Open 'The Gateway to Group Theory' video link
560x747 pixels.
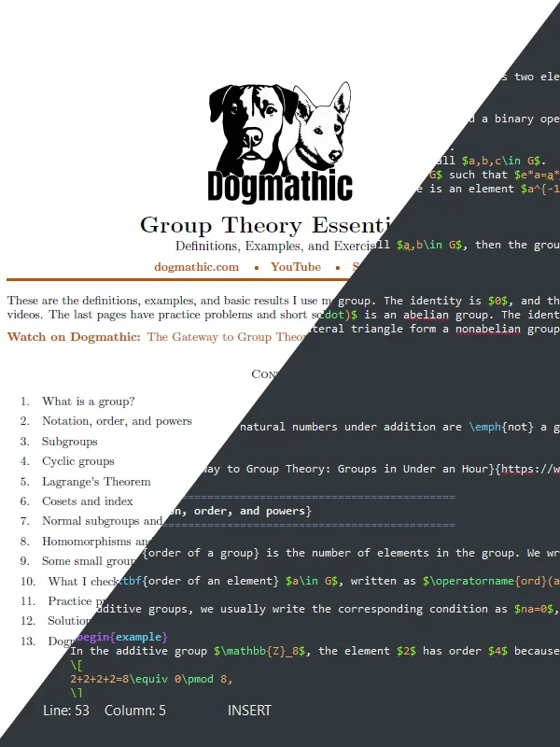[x=227, y=337]
